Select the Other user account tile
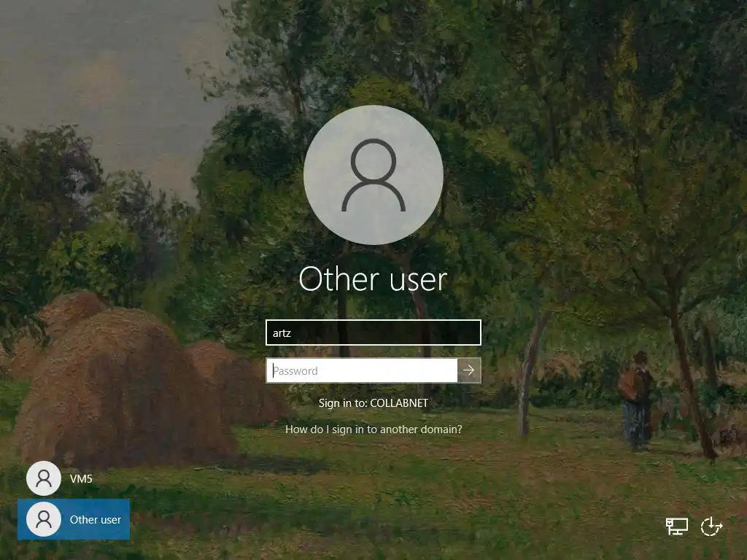This screenshot has width=747, height=560. pos(74,519)
